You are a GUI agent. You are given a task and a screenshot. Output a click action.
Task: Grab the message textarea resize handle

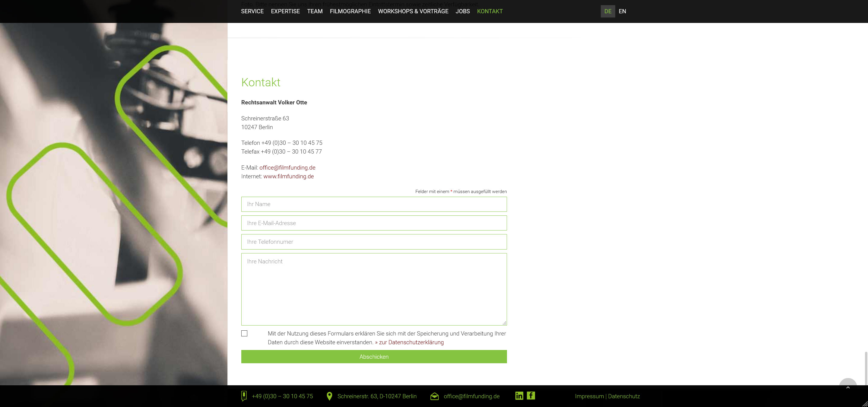(x=505, y=323)
